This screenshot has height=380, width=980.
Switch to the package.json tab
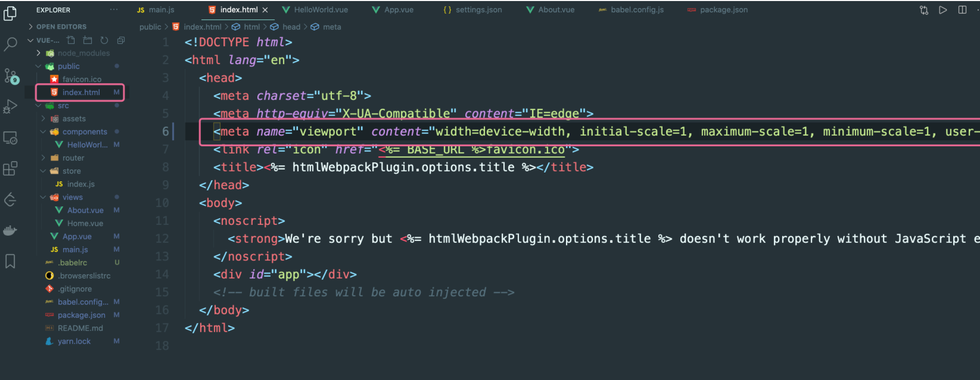coord(718,10)
